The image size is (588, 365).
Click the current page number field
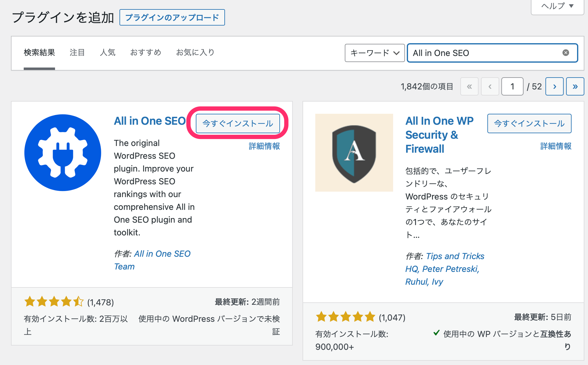[x=512, y=87]
